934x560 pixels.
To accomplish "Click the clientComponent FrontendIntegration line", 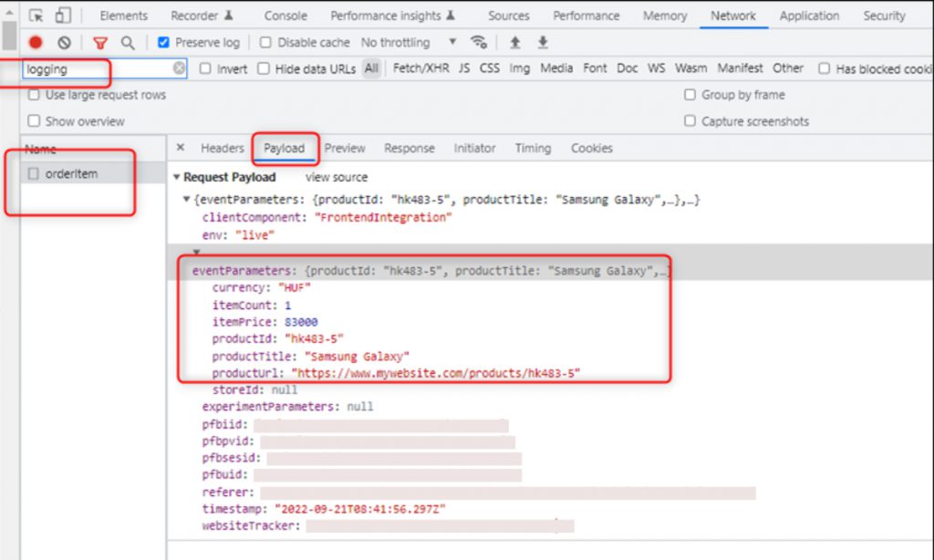I will (327, 217).
